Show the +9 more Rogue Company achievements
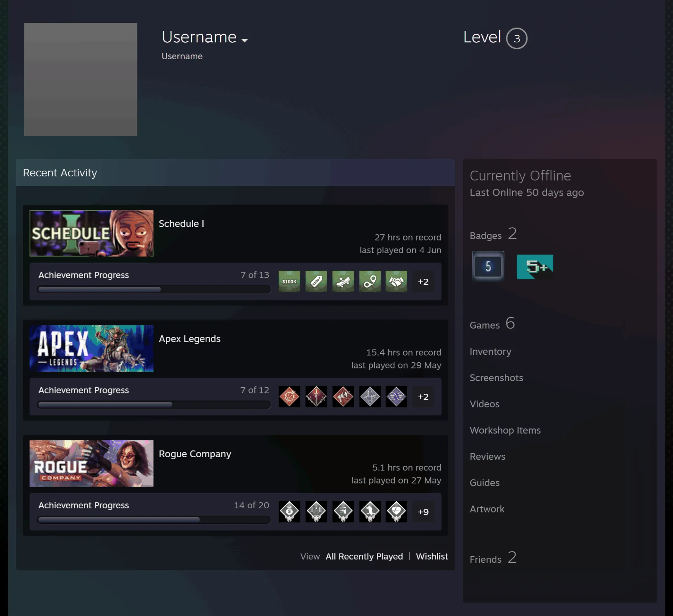673x616 pixels. (x=423, y=512)
